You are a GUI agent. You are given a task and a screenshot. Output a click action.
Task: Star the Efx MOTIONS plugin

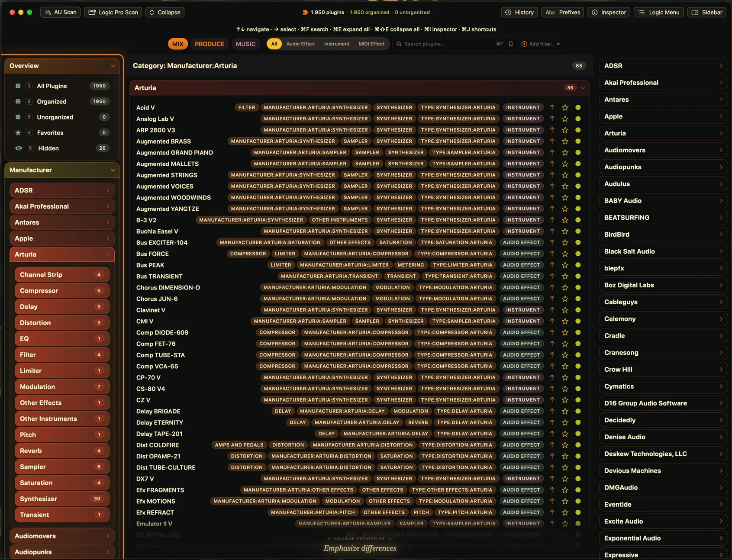565,502
